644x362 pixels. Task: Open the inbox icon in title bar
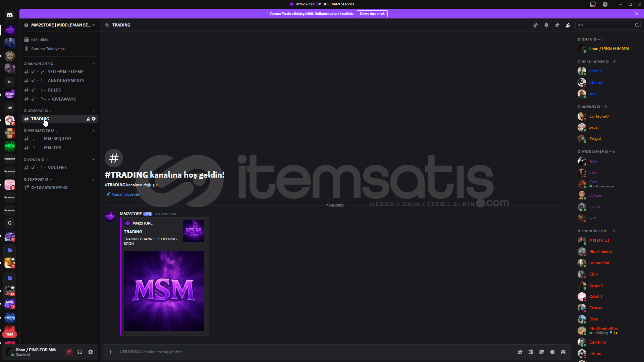[593, 4]
